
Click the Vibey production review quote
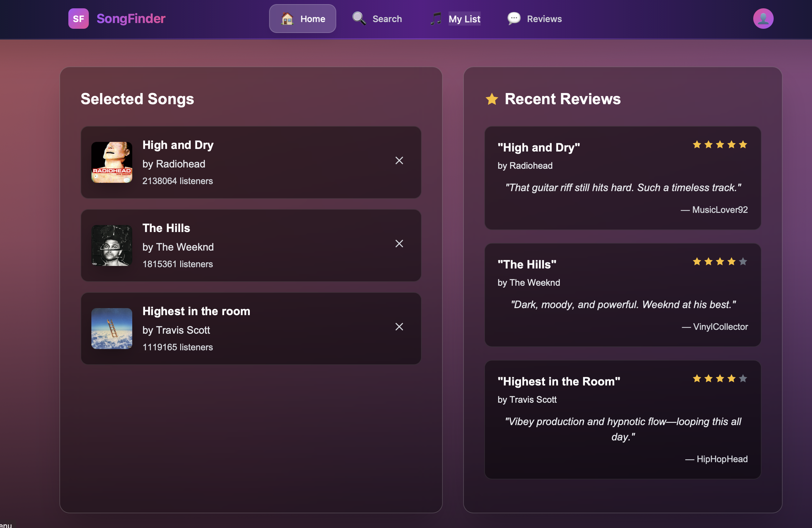[x=623, y=429]
